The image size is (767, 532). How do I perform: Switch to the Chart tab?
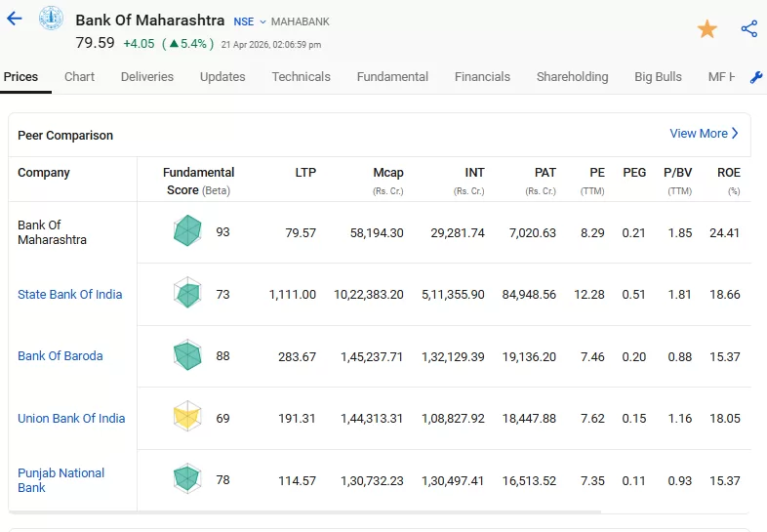click(x=79, y=77)
